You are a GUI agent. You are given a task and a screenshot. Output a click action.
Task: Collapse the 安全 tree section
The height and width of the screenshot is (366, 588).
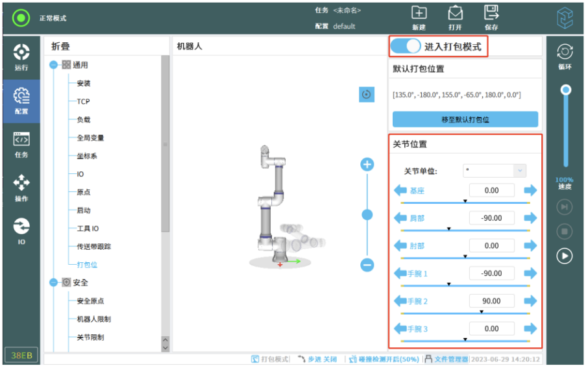point(54,283)
